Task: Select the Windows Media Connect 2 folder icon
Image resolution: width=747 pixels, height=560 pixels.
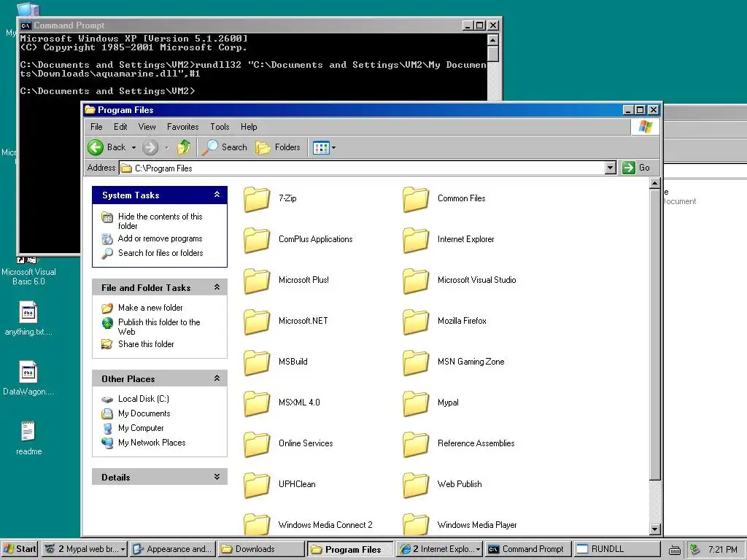Action: click(x=257, y=524)
